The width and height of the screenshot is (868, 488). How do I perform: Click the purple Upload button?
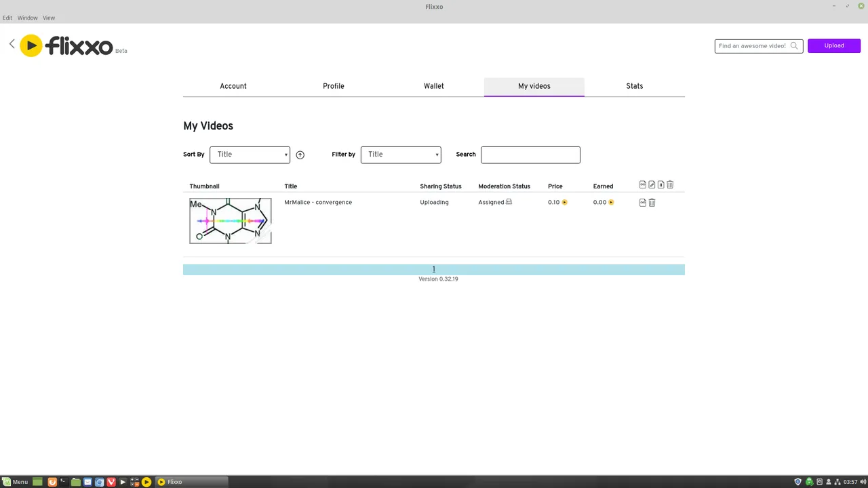[834, 46]
